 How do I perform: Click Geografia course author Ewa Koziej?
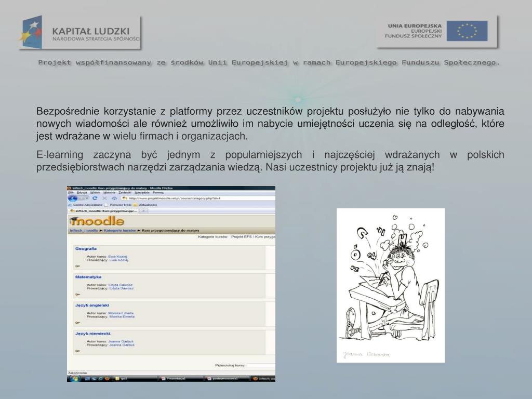tap(118, 257)
